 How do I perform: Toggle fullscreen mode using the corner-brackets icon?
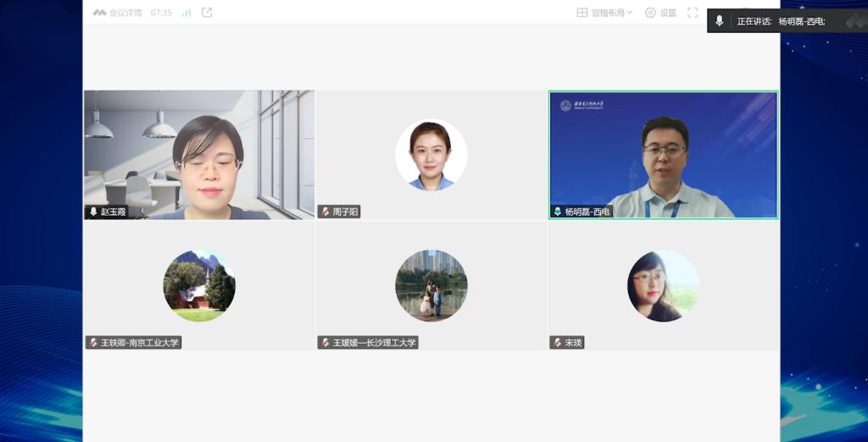693,13
